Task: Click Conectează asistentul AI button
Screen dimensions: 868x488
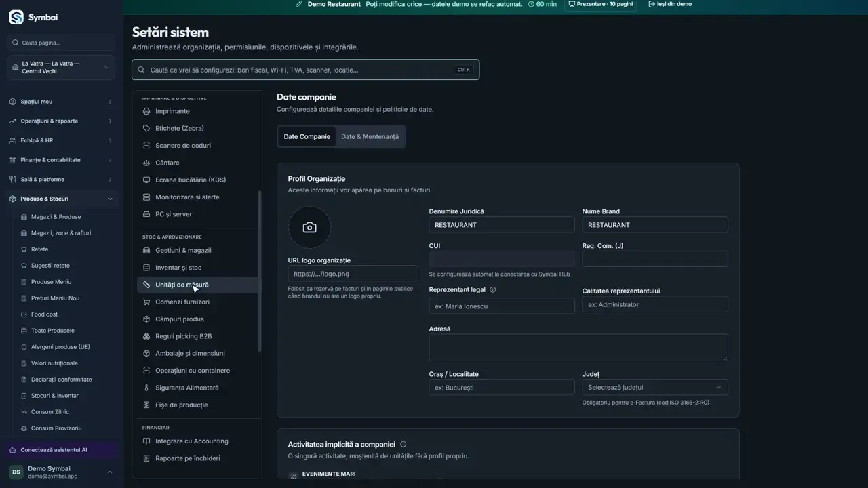Action: 61,450
